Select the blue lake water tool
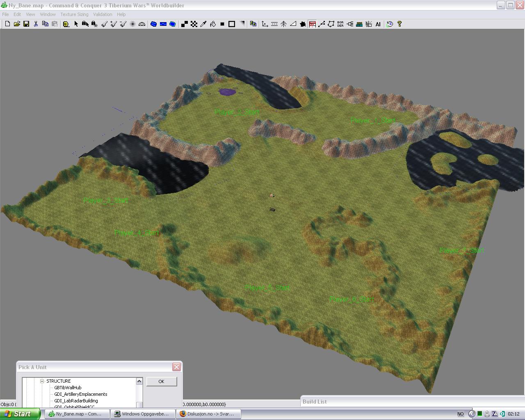525x420 pixels. 153,24
